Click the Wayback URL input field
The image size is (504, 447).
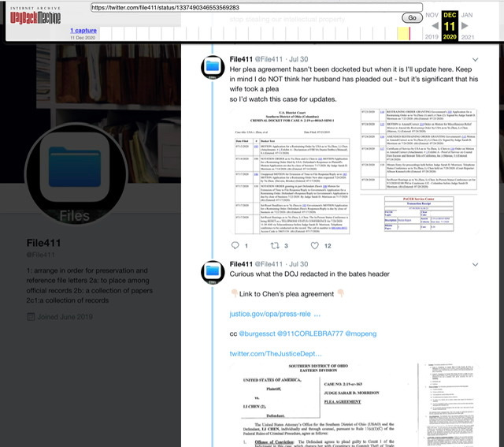[257, 7]
